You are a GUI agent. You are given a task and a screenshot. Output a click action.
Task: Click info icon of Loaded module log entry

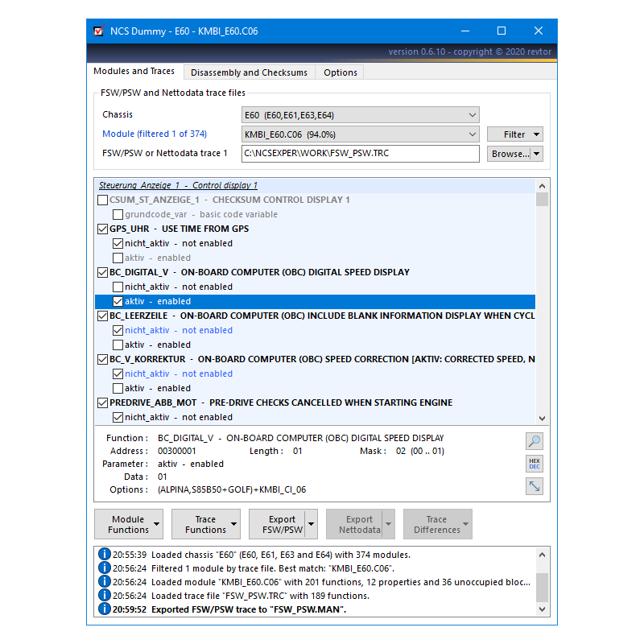(105, 581)
